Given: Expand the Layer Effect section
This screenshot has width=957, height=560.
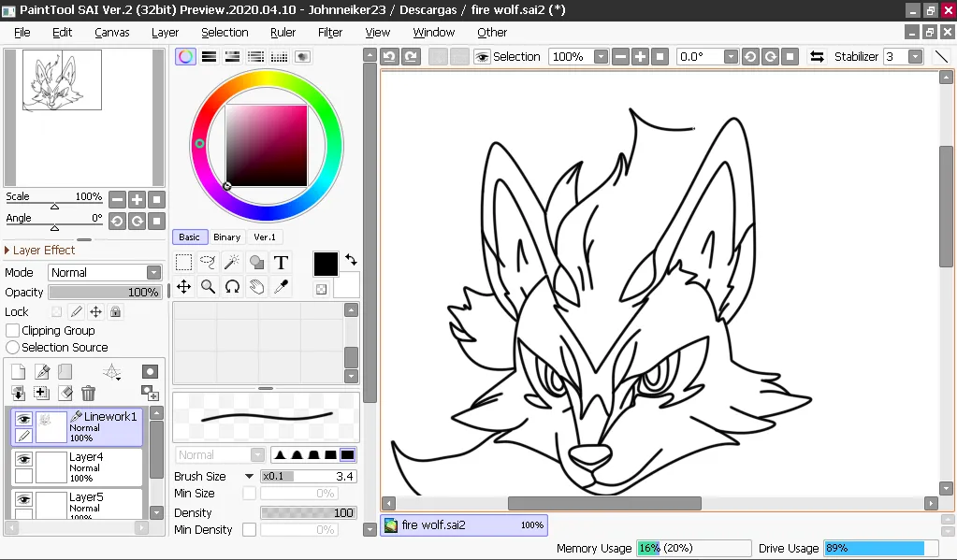Looking at the screenshot, I should pyautogui.click(x=39, y=251).
